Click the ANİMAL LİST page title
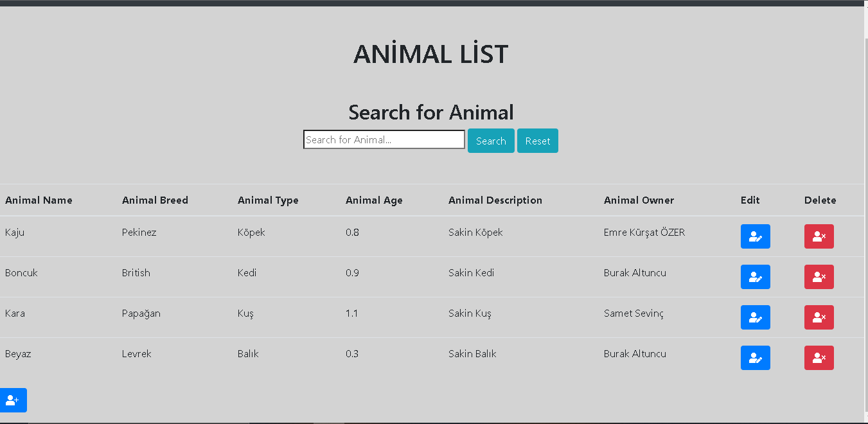 (x=430, y=53)
